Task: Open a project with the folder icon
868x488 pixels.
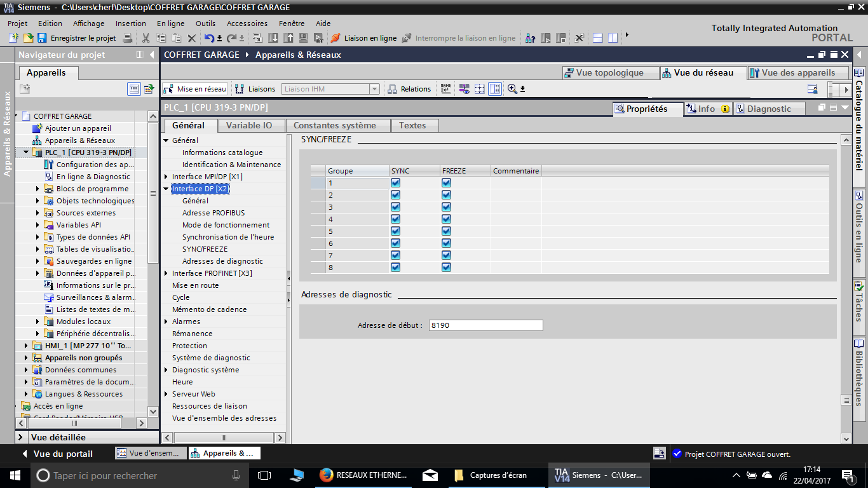Action: coord(28,38)
